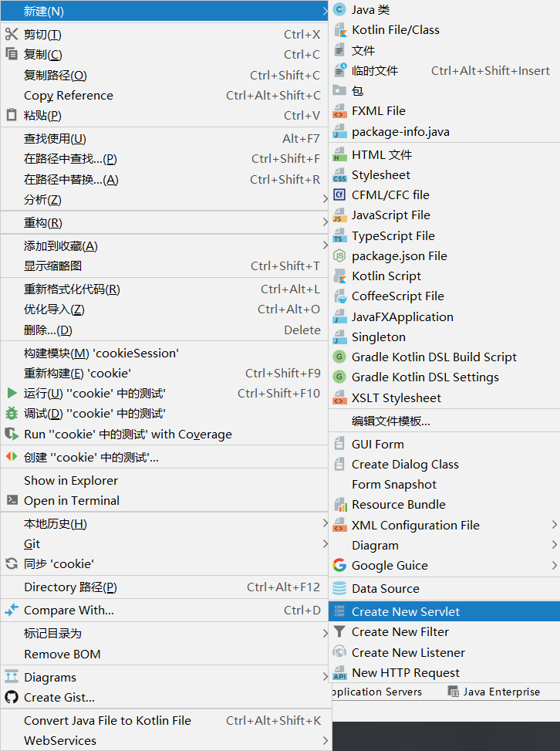Click the Create New Listener icon
Screen dimensions: 560x751
click(x=339, y=652)
